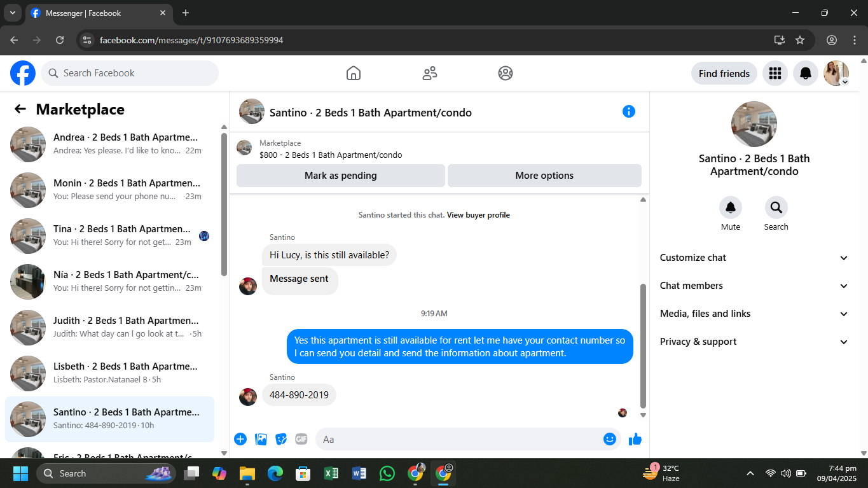Open a new Chrome tab
868x488 pixels.
click(186, 13)
